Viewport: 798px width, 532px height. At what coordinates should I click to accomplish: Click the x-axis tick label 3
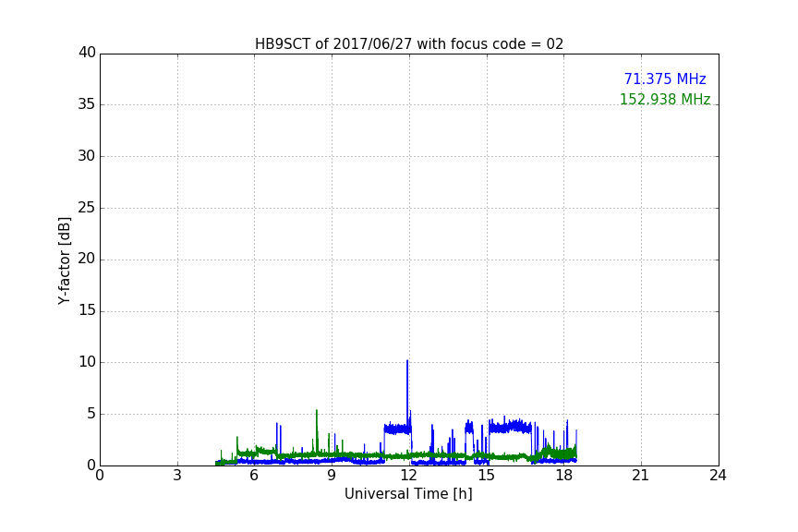click(177, 476)
